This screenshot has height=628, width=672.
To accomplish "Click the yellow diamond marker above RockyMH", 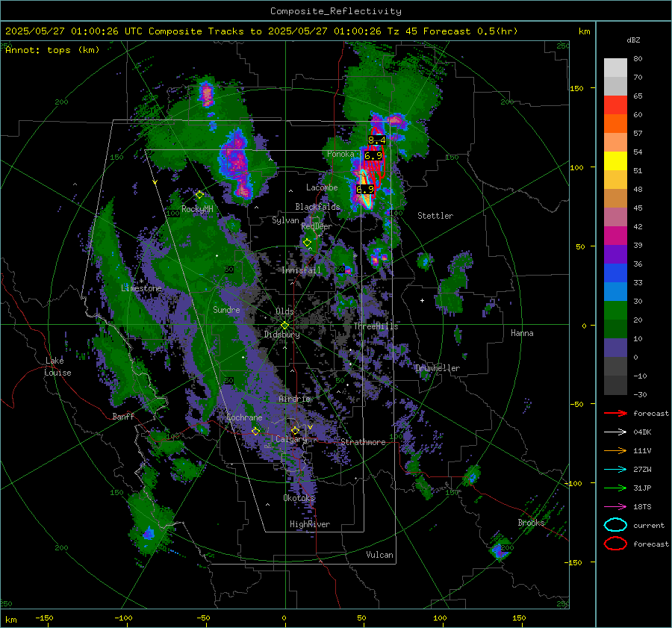I will [199, 195].
